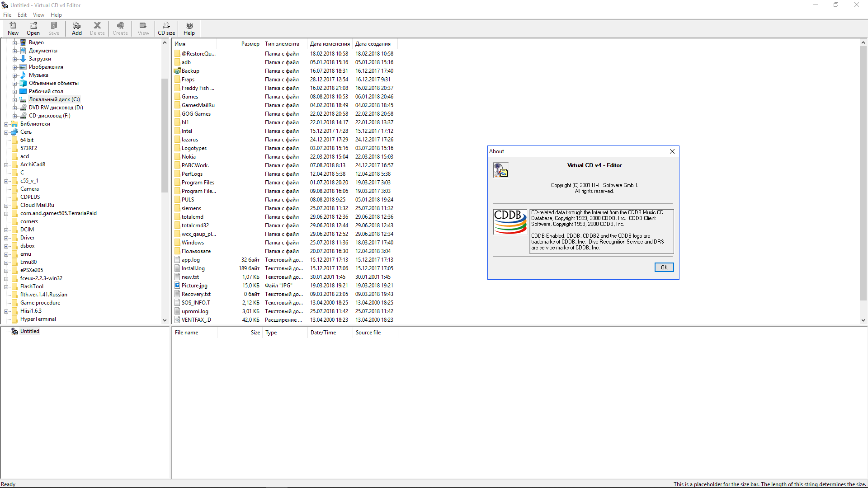Click the Picture.jpg file icon
This screenshot has height=488, width=868.
tap(177, 286)
